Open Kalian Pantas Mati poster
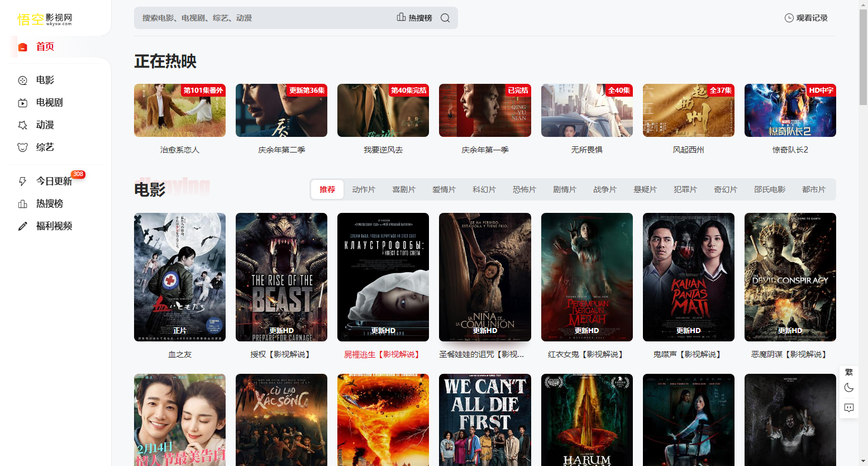 pos(689,277)
